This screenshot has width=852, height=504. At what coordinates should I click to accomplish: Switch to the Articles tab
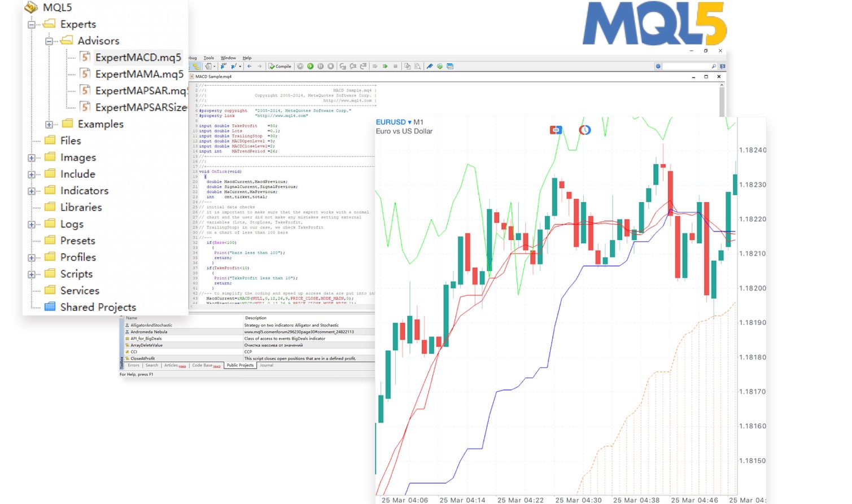pyautogui.click(x=172, y=366)
